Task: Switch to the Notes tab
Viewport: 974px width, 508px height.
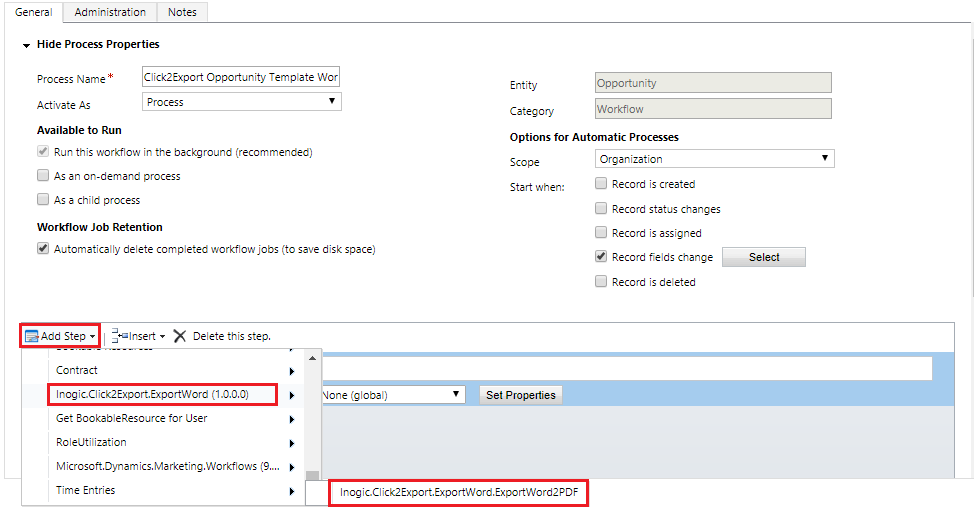Action: pyautogui.click(x=182, y=12)
